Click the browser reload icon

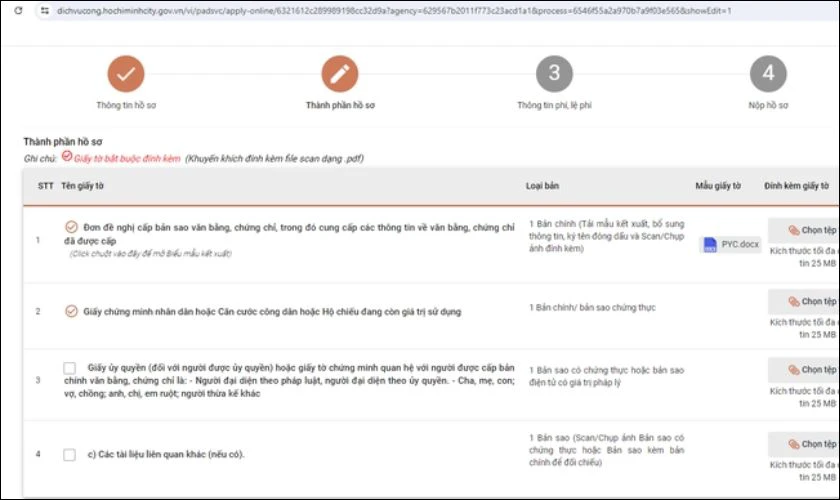18,11
